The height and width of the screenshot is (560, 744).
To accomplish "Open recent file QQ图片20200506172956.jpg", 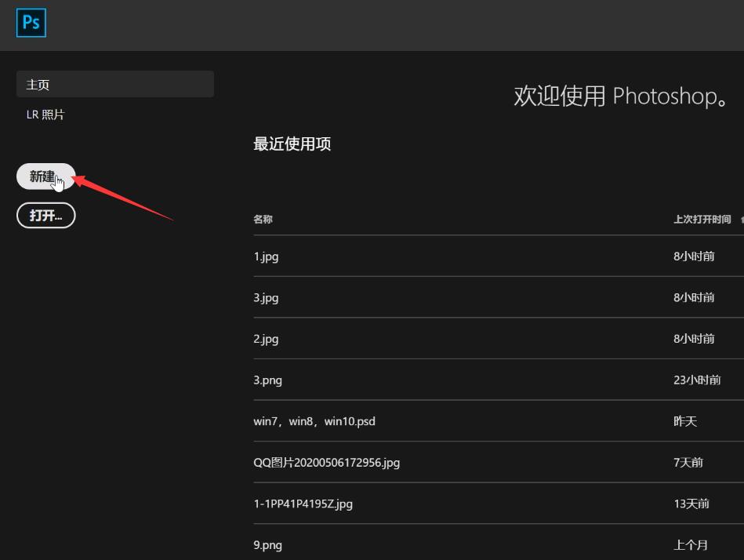I will click(326, 463).
